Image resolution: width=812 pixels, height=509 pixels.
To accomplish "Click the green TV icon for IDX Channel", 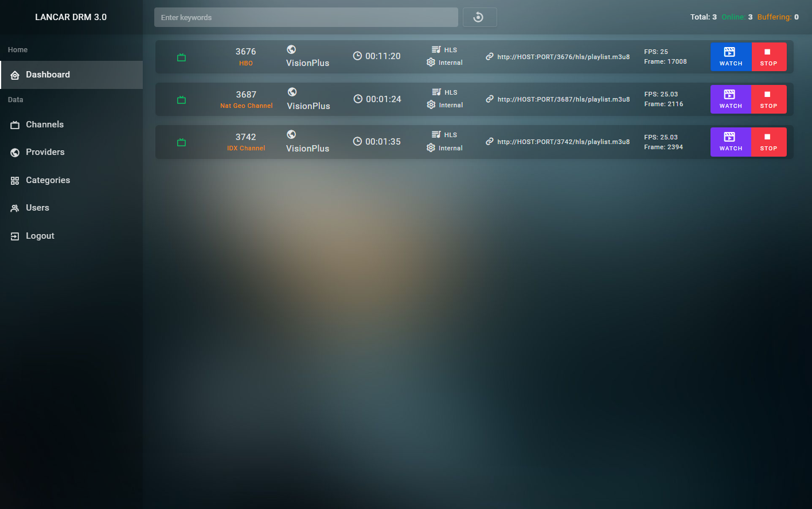I will click(182, 142).
